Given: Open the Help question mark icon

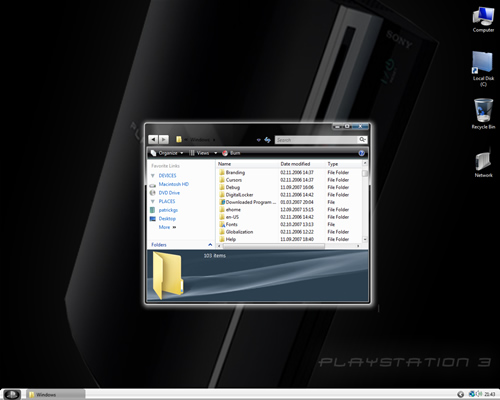Looking at the screenshot, I should (x=361, y=153).
